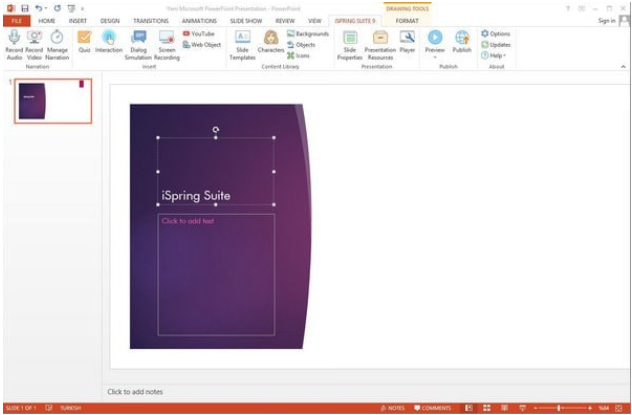Switch to the Transitions tab

149,20
